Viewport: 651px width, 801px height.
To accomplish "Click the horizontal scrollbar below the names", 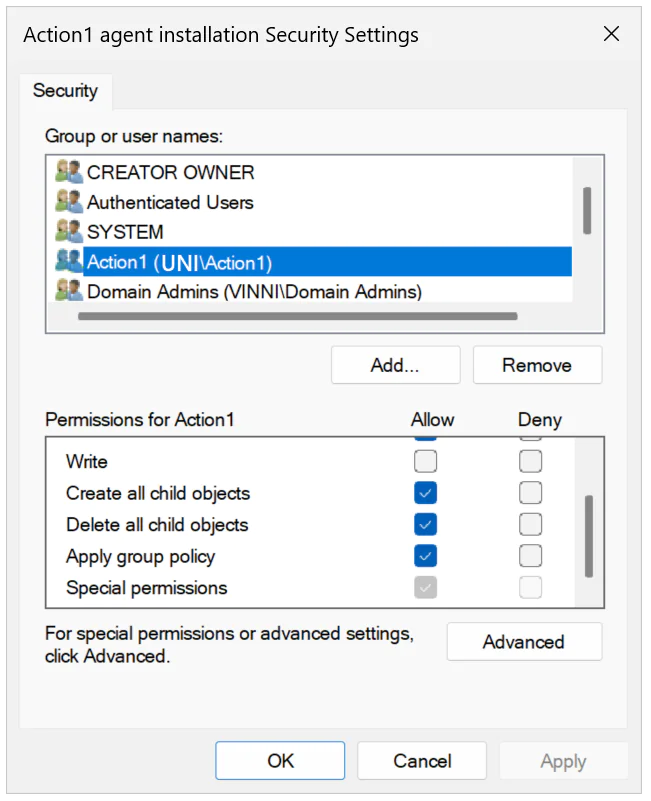I will [x=300, y=316].
